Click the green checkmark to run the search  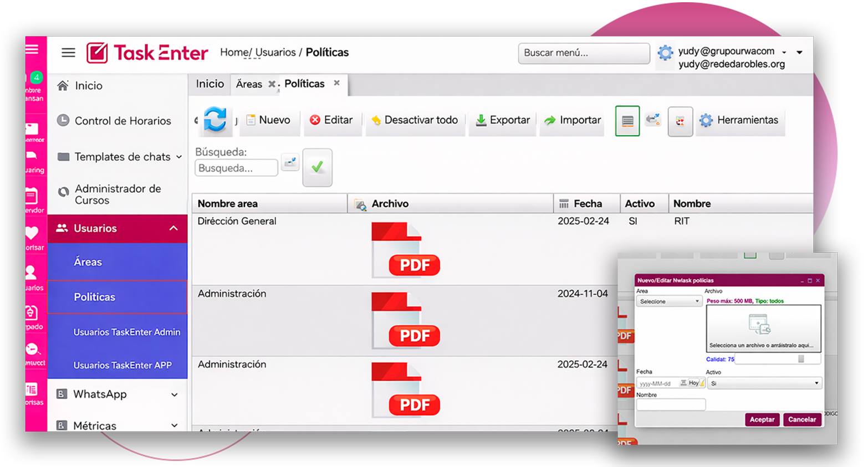point(316,167)
